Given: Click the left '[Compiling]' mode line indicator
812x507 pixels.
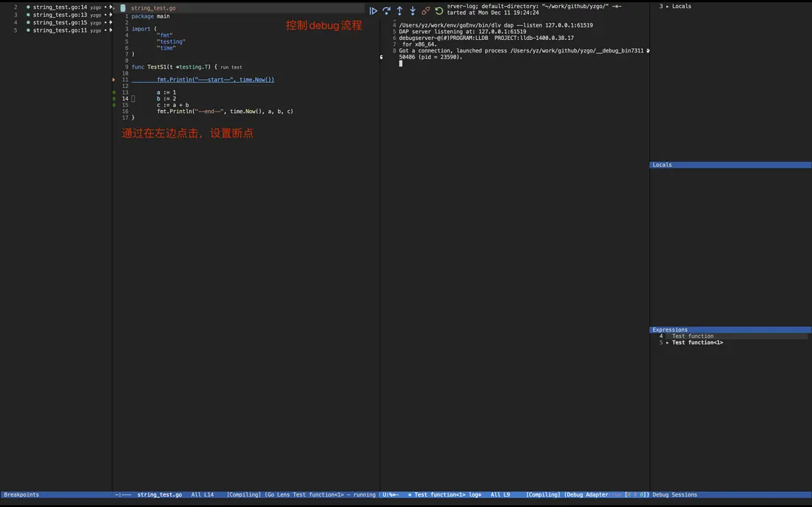Looking at the screenshot, I should [x=244, y=494].
